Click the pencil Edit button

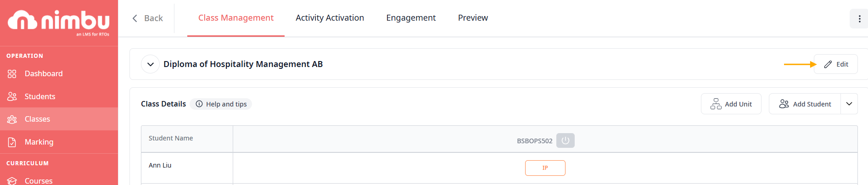[835, 64]
